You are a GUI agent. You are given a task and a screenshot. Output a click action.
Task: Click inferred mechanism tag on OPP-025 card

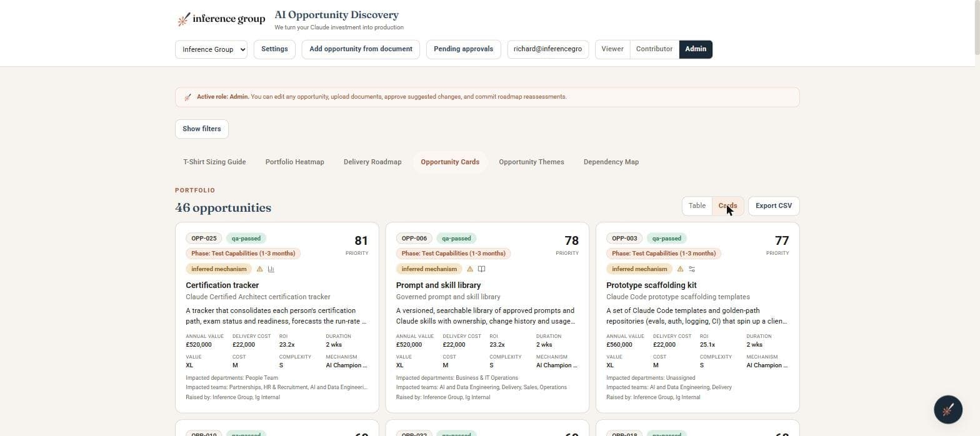coord(219,269)
